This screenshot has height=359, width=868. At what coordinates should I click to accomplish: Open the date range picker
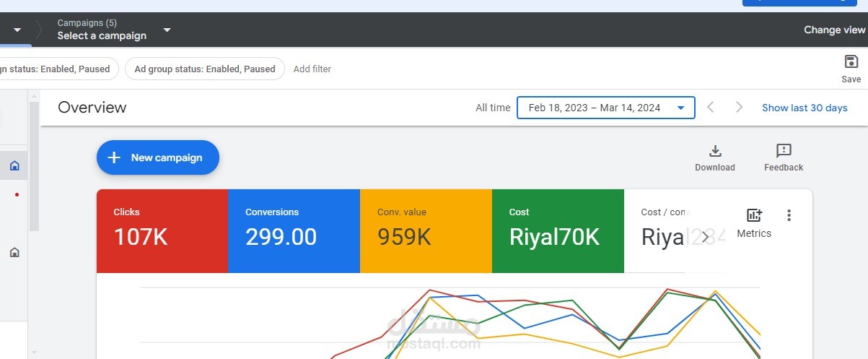pos(606,108)
